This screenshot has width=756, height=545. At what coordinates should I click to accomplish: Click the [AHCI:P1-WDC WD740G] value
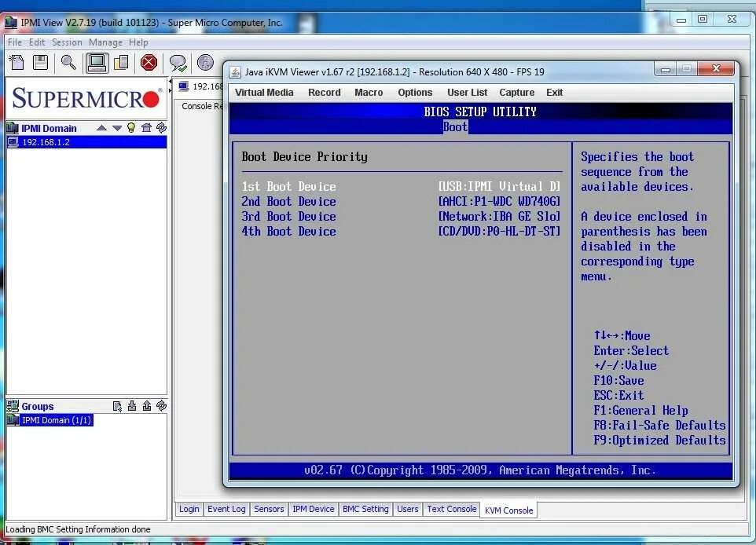[499, 201]
